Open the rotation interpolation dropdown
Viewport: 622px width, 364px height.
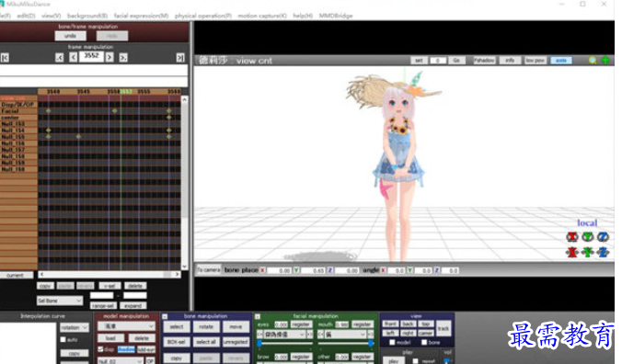pyautogui.click(x=75, y=327)
